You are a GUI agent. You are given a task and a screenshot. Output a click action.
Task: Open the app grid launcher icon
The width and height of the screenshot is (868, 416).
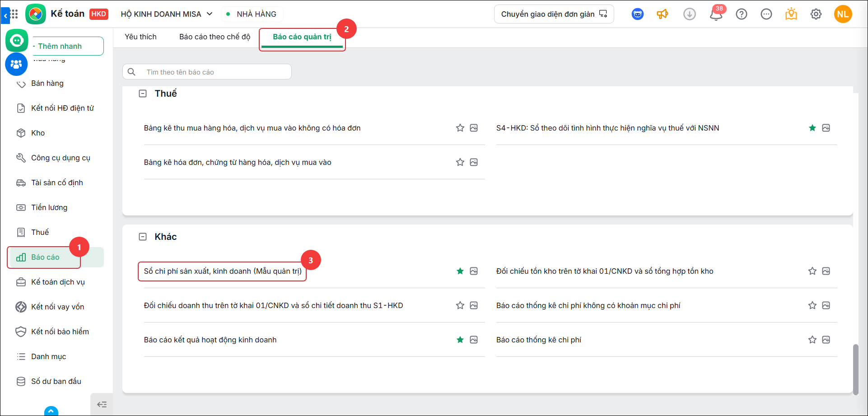coord(14,14)
